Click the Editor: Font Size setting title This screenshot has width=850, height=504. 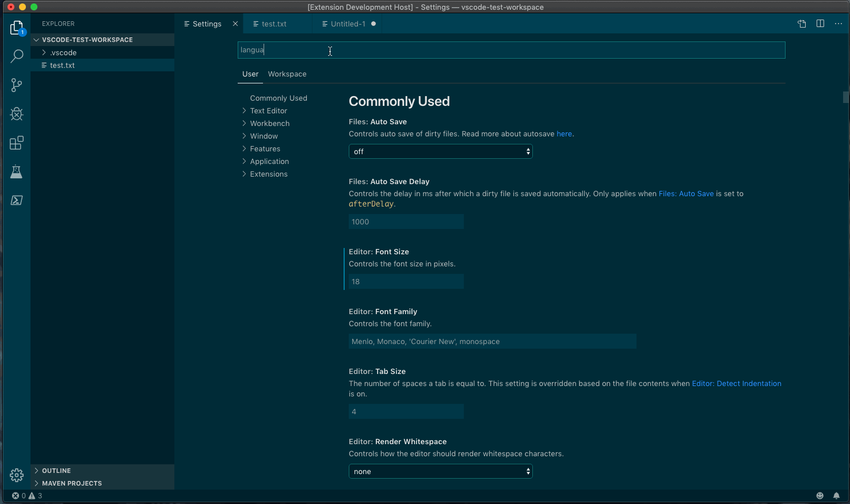click(379, 252)
